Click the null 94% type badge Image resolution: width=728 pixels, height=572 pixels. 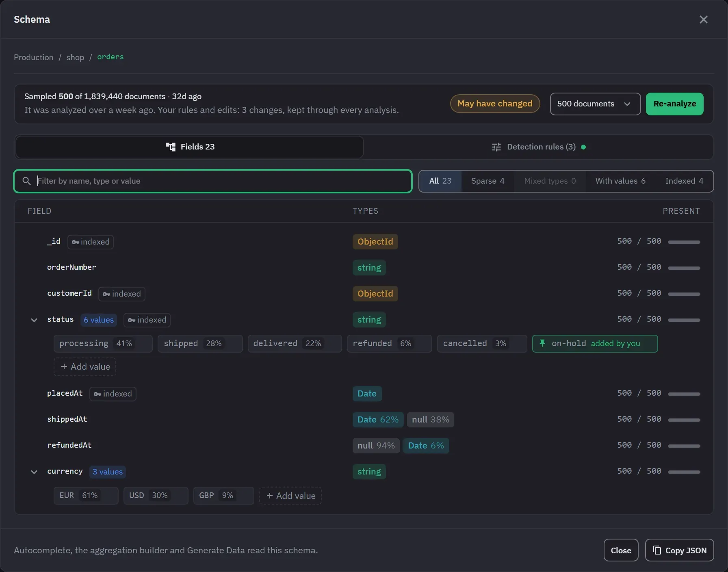[x=376, y=446]
